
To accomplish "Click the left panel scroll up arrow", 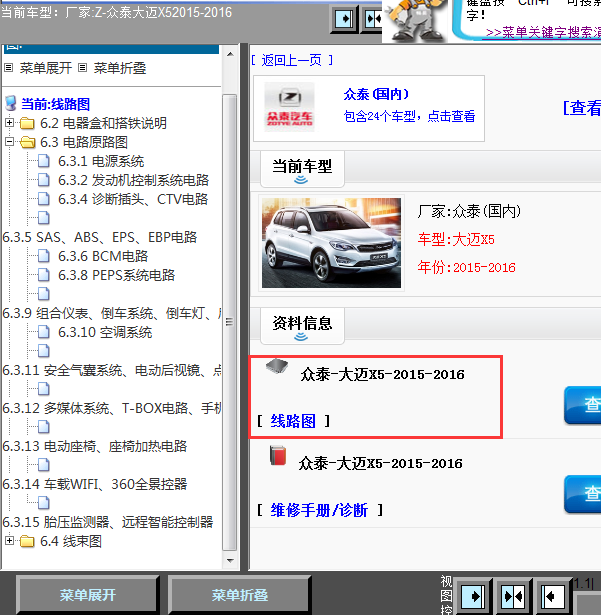I will pyautogui.click(x=231, y=54).
